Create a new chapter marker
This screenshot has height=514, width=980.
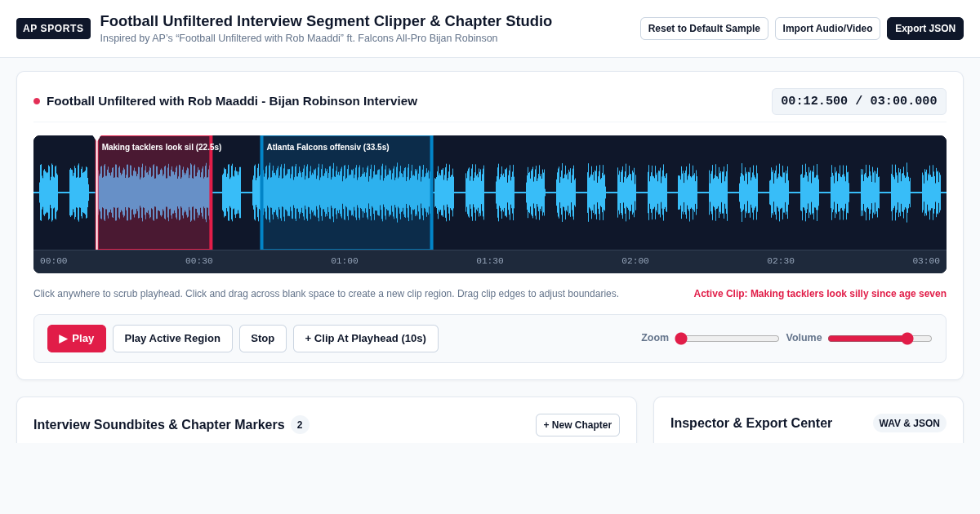(577, 425)
